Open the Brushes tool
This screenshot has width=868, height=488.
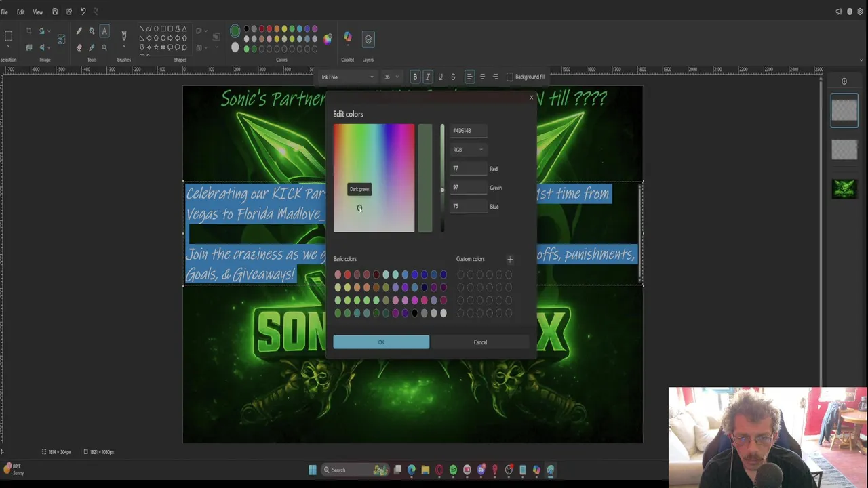(x=123, y=35)
